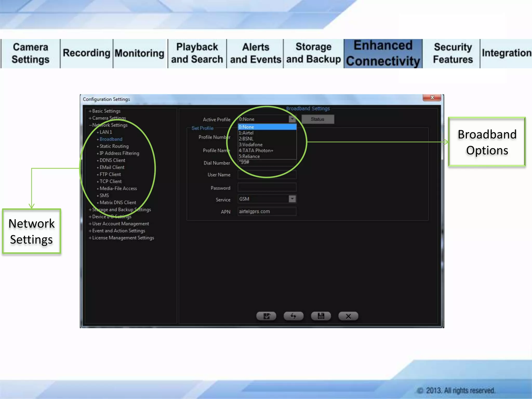Viewport: 532px width, 399px height.
Task: Open the Integration tab
Action: (506, 54)
